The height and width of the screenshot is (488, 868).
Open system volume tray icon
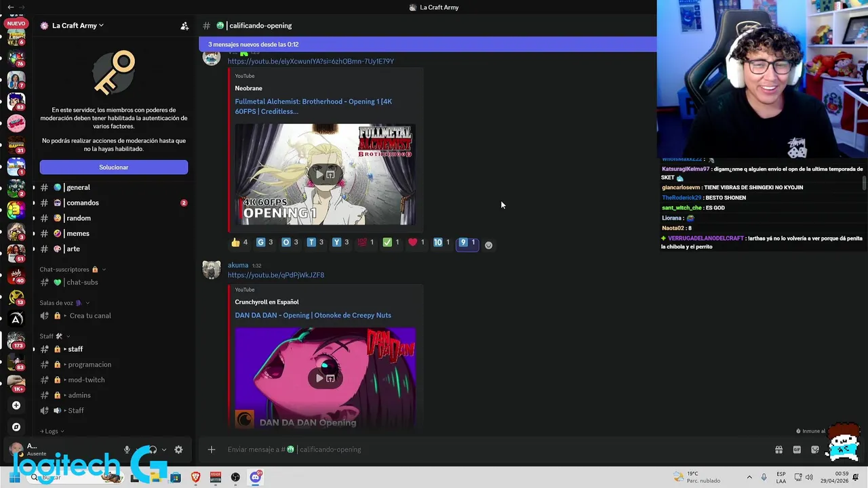click(x=809, y=478)
